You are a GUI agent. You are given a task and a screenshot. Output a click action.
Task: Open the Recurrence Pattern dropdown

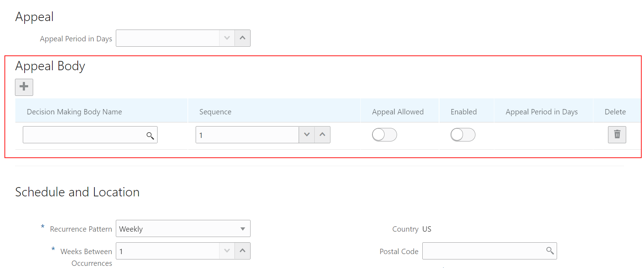[183, 228]
